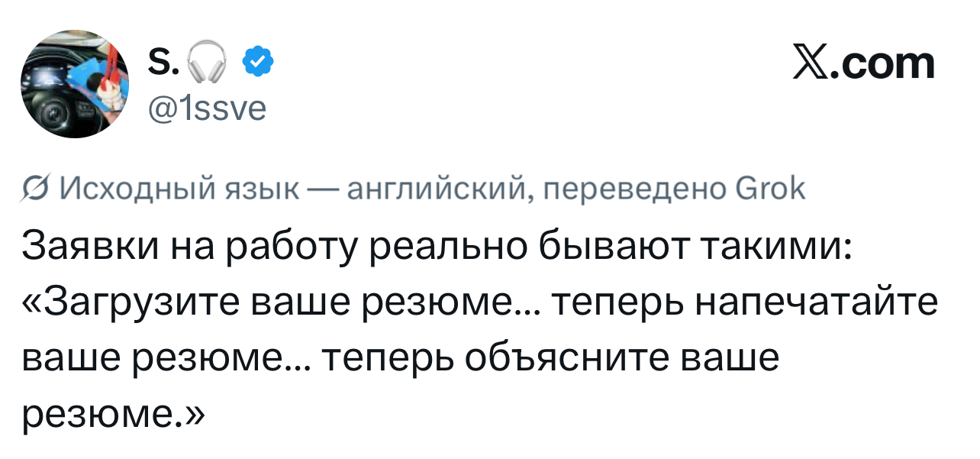Click the opening quotation mark «
This screenshot has height=459, width=980.
point(36,303)
